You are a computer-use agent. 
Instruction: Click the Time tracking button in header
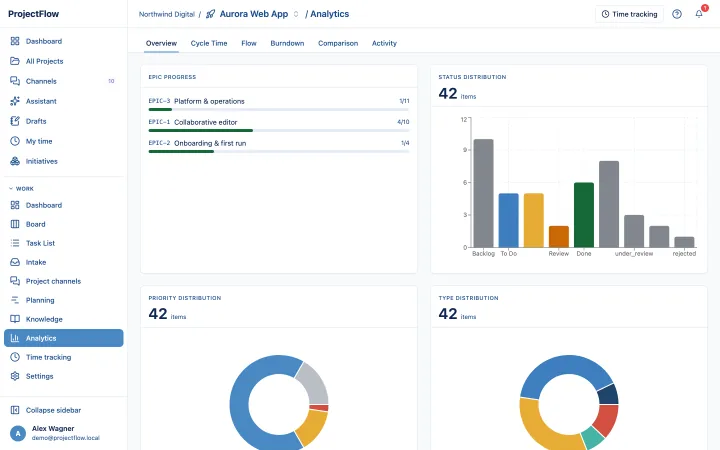629,14
